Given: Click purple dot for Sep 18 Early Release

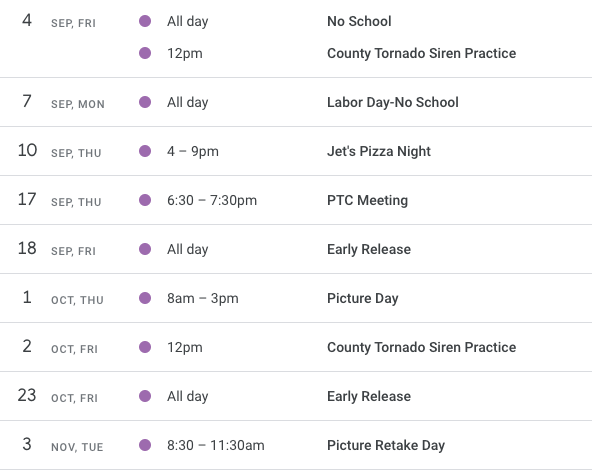Looking at the screenshot, I should tap(145, 249).
